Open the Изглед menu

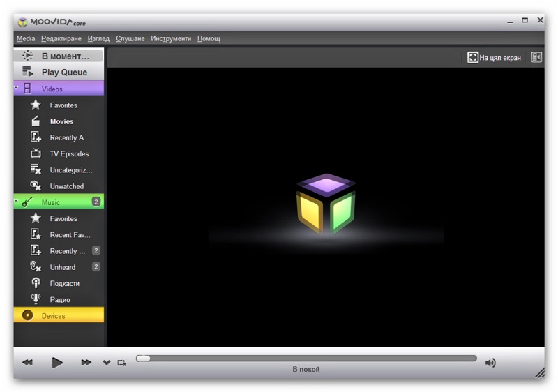point(98,38)
